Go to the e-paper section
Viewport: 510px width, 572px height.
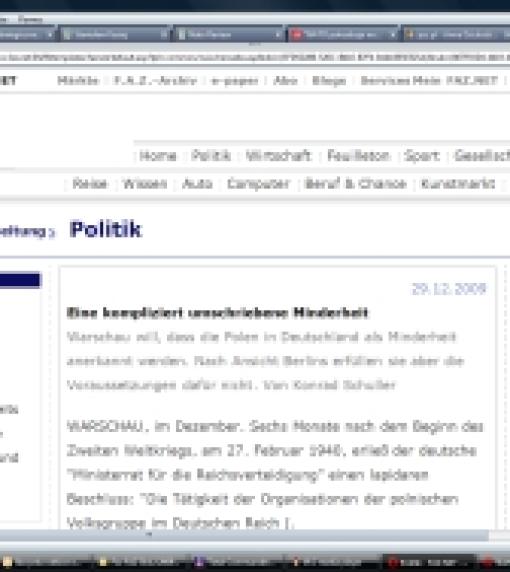235,81
